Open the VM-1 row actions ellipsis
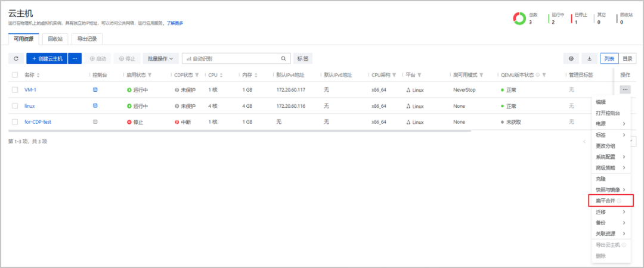Screen dimensions: 644x268 click(624, 89)
